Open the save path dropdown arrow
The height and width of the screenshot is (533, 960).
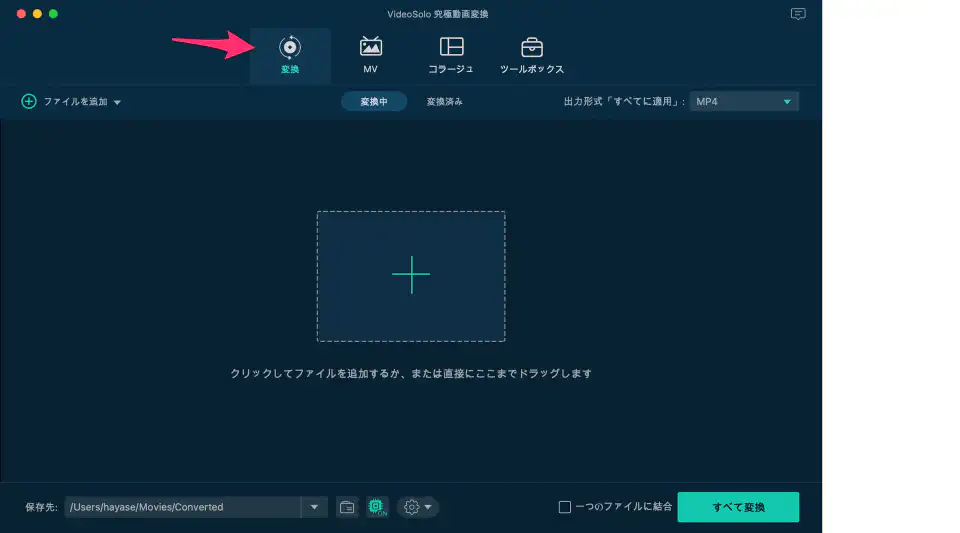[314, 507]
